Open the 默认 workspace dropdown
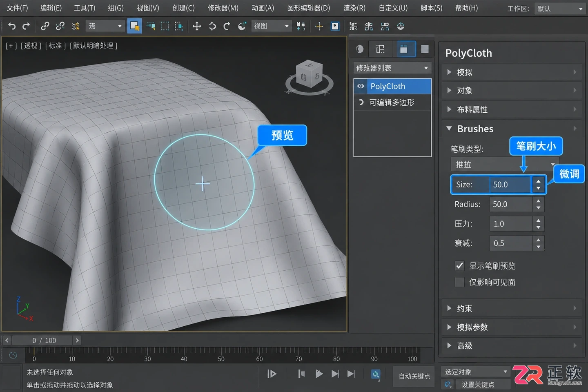The height and width of the screenshot is (392, 588). click(559, 9)
